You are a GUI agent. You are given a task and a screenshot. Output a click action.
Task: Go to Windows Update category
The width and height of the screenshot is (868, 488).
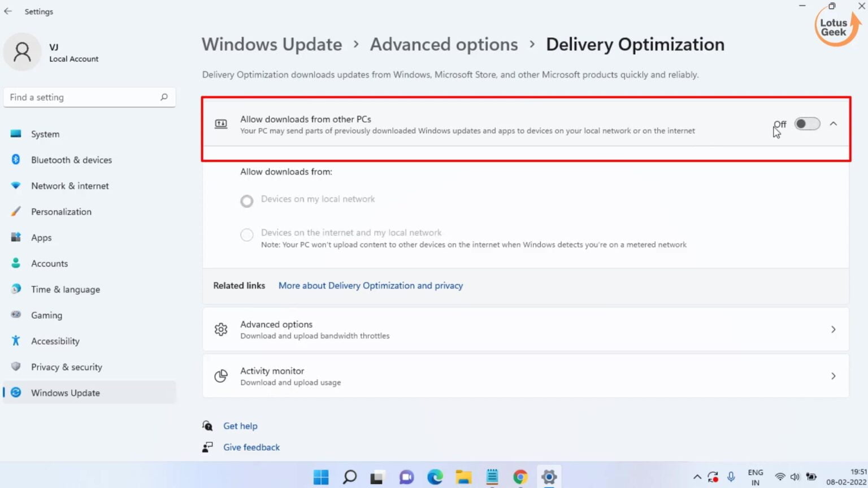click(90, 393)
